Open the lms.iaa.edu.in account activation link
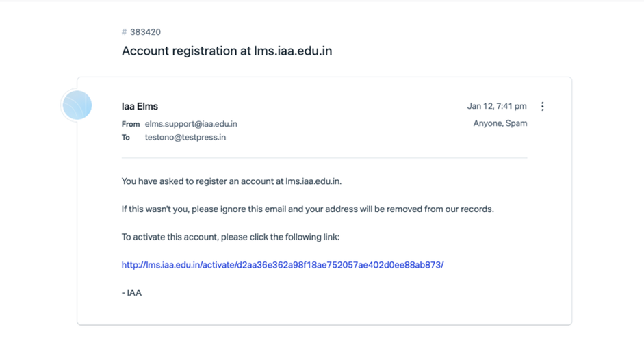The height and width of the screenshot is (347, 644). tap(282, 265)
